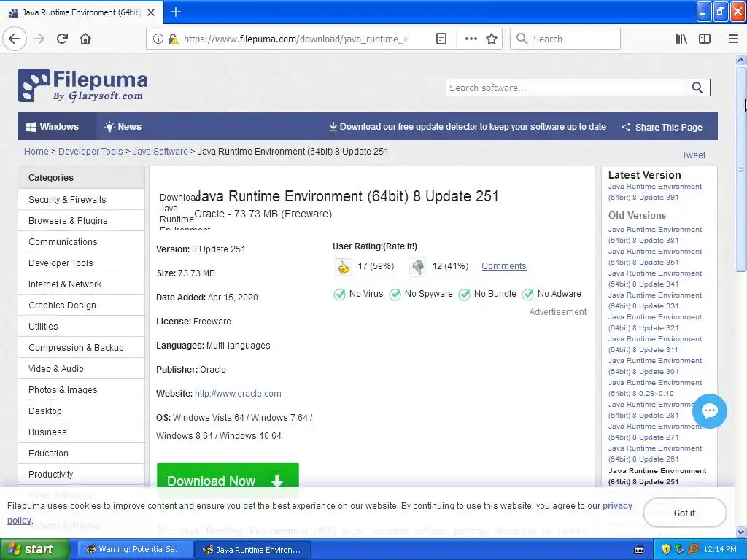Select Education category
The image size is (747, 560).
tap(81, 454)
